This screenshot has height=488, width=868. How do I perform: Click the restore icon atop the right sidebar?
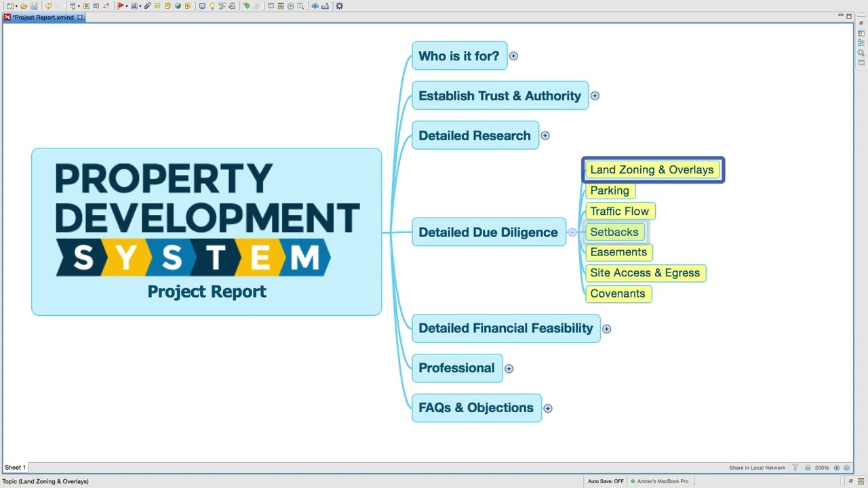click(861, 23)
